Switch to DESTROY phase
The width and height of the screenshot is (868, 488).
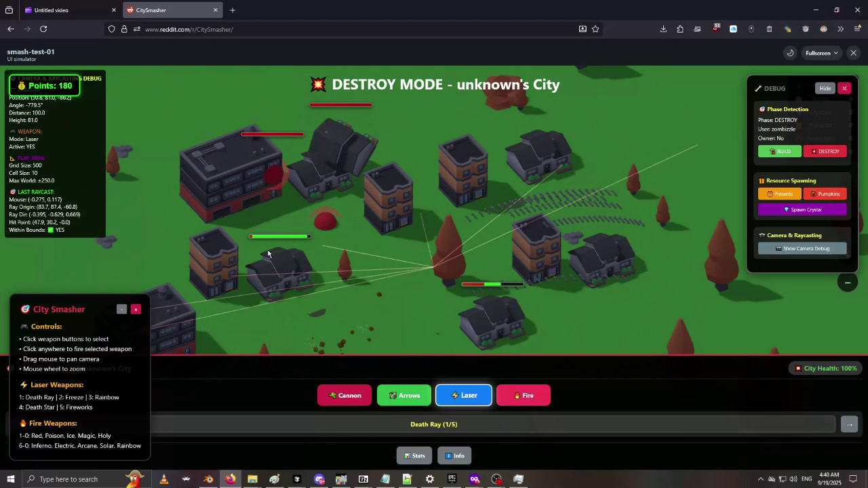[825, 151]
